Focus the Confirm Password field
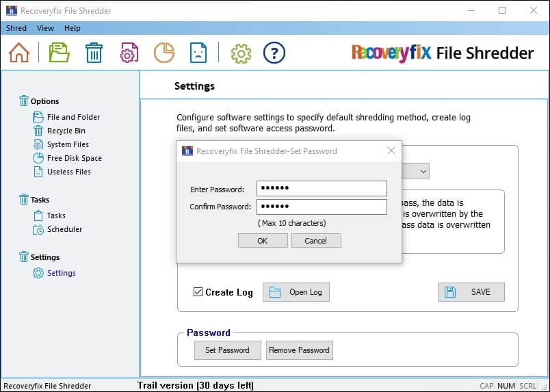This screenshot has width=550, height=392. 322,207
